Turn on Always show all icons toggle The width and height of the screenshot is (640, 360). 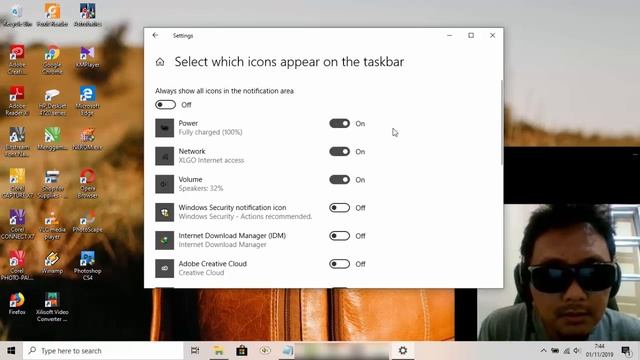(x=165, y=105)
